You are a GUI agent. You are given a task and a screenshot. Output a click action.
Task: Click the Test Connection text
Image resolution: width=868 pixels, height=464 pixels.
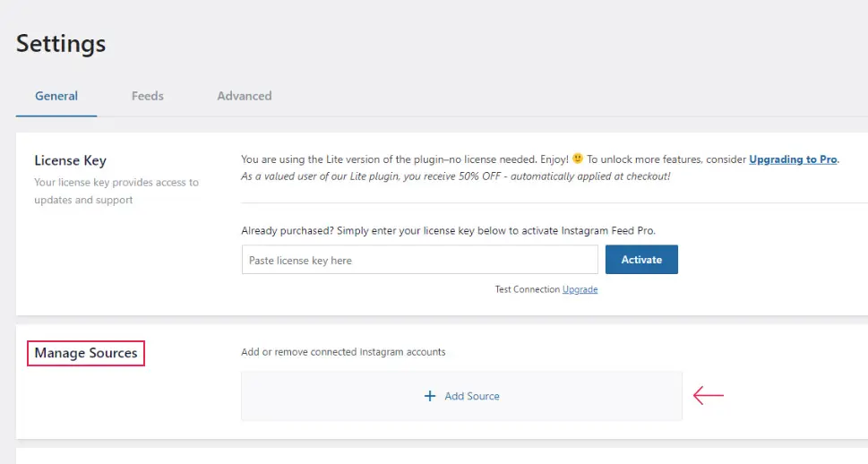point(527,289)
